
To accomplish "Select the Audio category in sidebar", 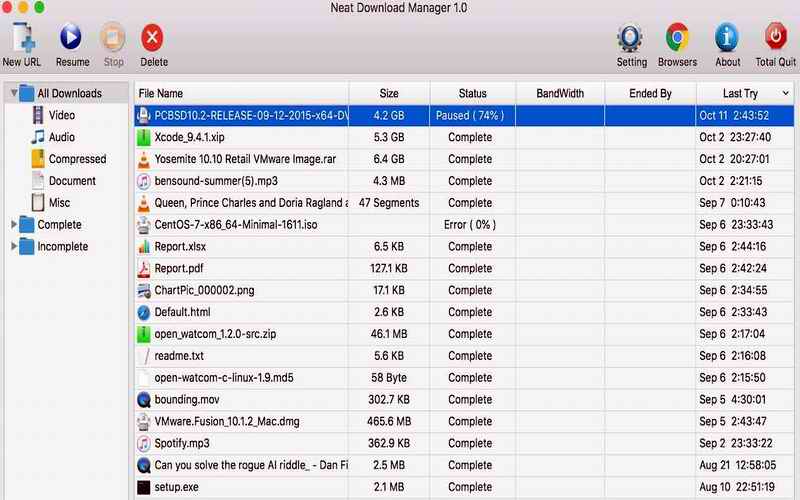I will point(61,138).
